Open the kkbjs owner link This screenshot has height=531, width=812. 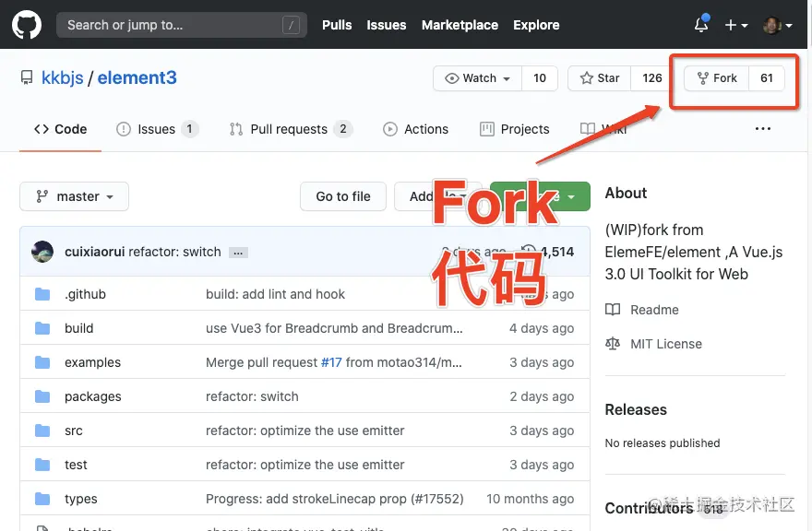tap(62, 77)
